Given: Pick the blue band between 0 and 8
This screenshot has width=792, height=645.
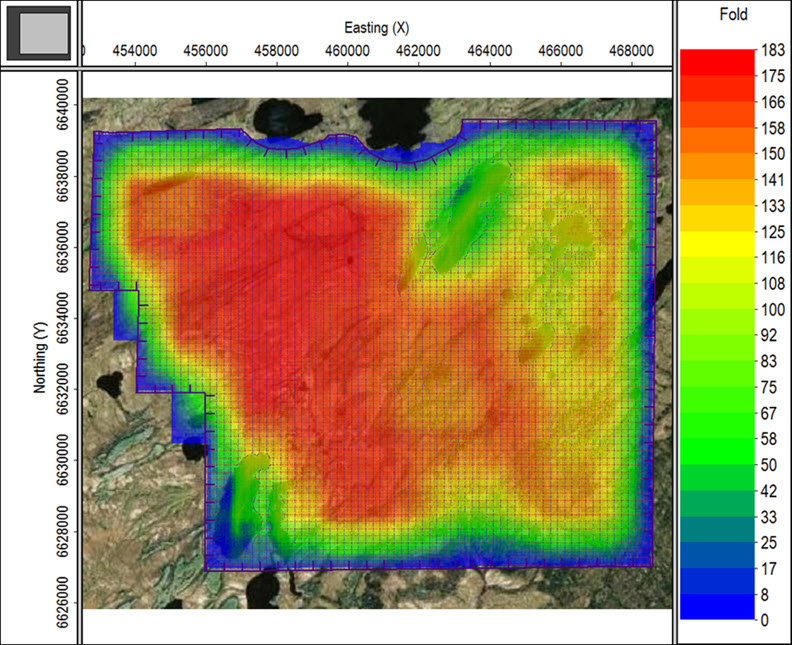Looking at the screenshot, I should pyautogui.click(x=717, y=607).
